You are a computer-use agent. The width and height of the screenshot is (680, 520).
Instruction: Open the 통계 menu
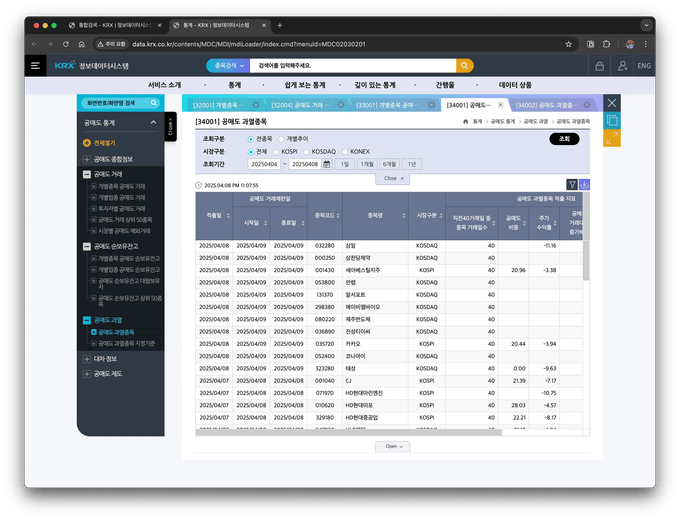pos(235,85)
